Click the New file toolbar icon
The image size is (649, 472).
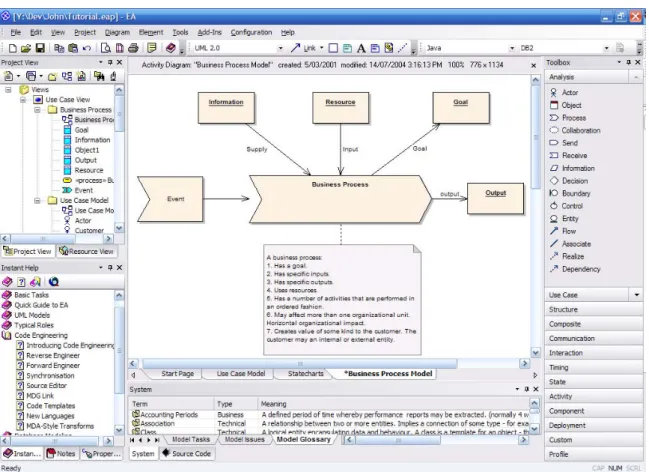pyautogui.click(x=13, y=48)
